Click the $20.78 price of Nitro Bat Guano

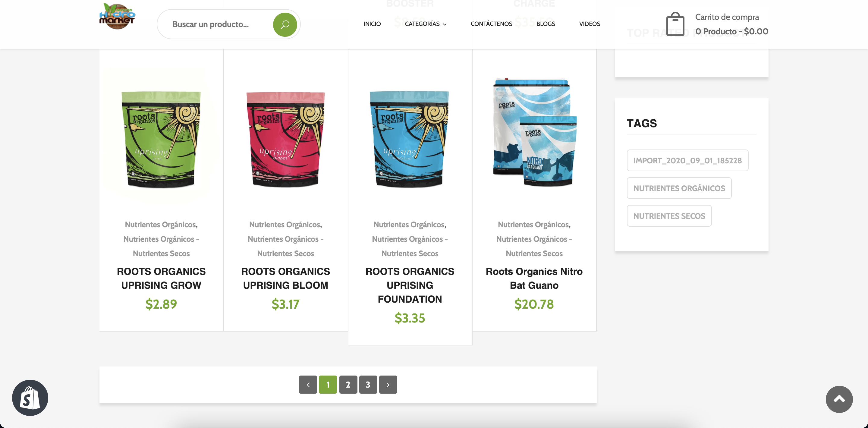534,304
